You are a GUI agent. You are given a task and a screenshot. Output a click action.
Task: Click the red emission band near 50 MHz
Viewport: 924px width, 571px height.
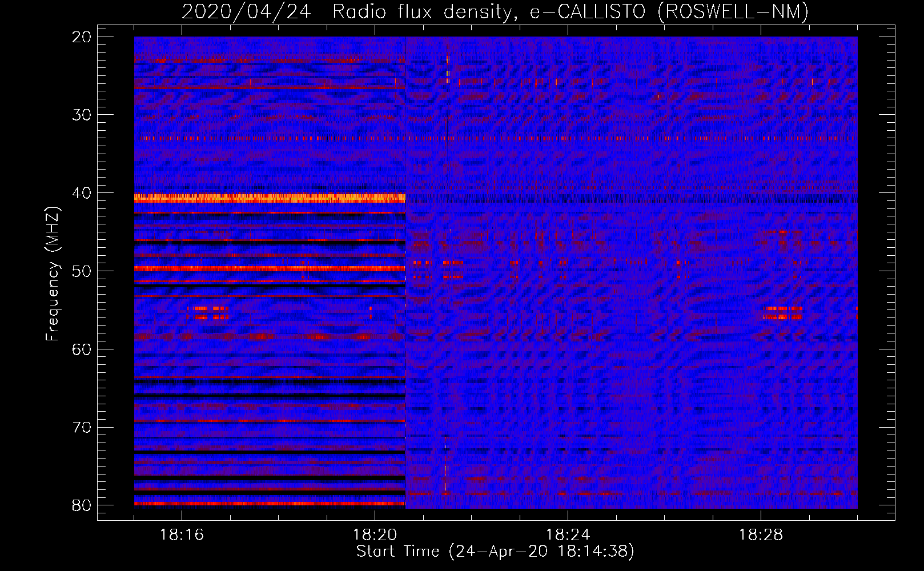tap(270, 268)
